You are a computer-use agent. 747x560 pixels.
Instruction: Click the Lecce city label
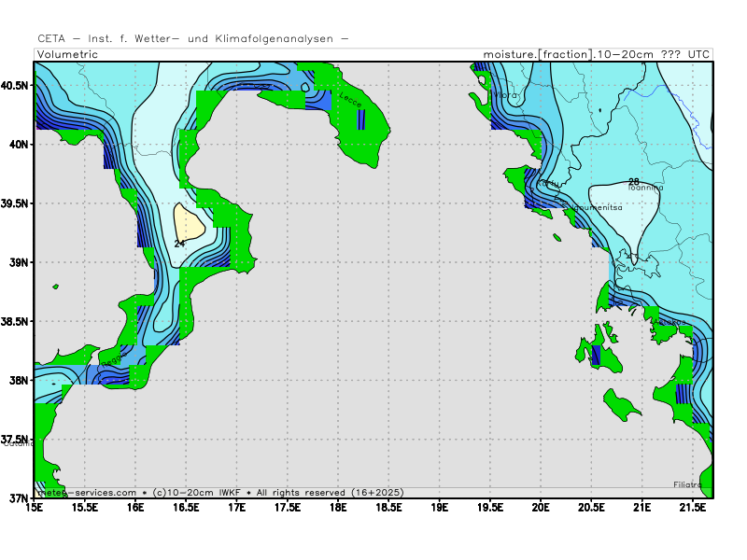tap(349, 98)
